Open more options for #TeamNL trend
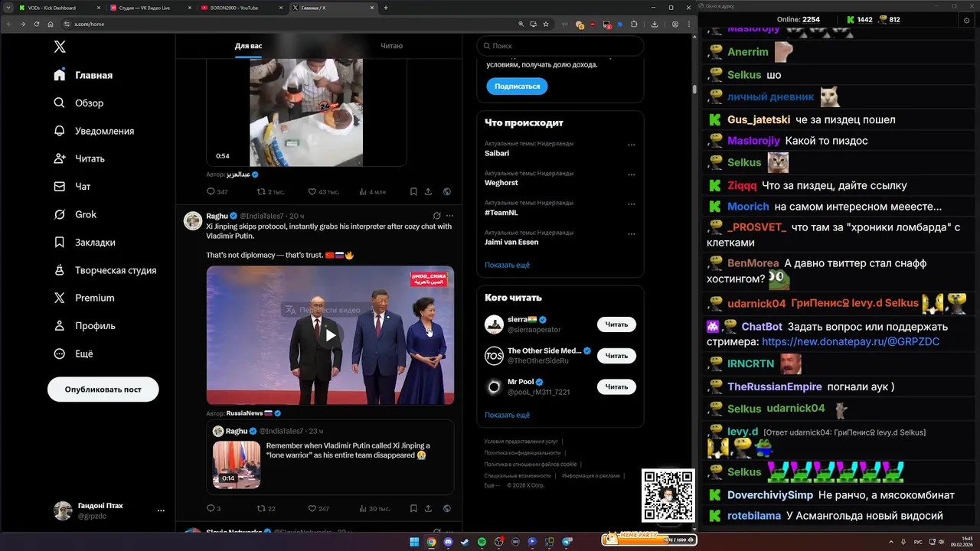 631,204
